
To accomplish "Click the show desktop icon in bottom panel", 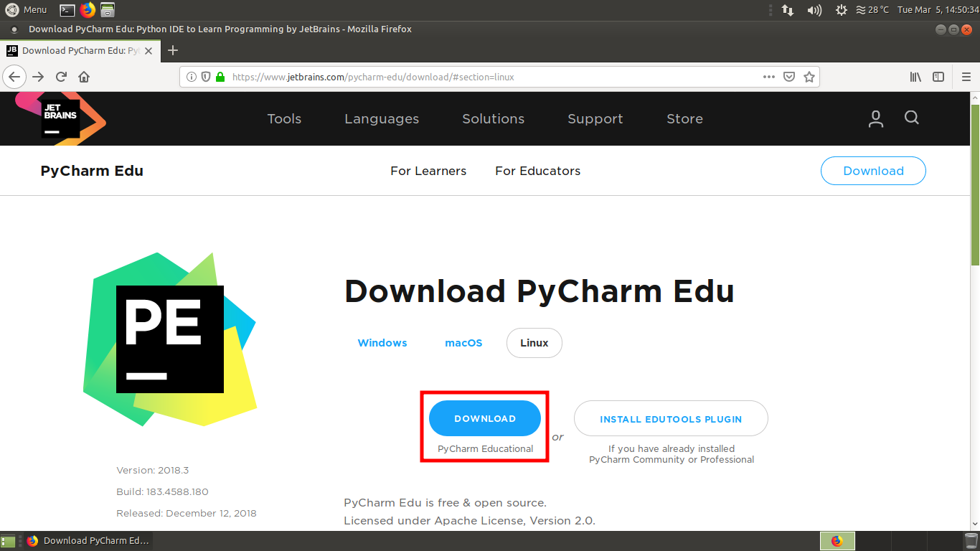I will 9,541.
